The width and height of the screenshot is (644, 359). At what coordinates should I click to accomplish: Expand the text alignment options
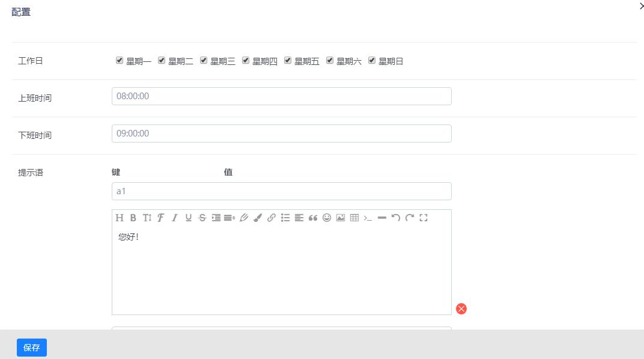299,218
